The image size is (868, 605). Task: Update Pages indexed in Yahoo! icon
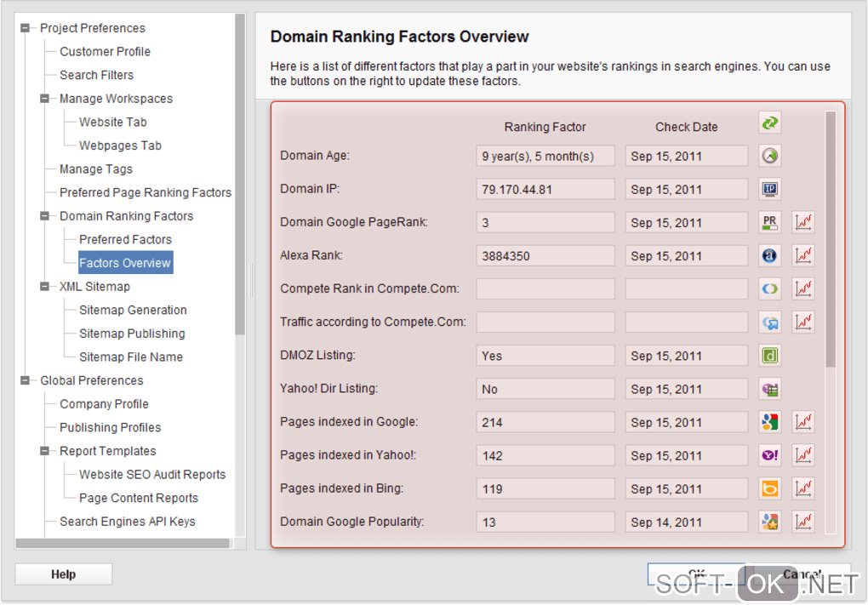(769, 455)
